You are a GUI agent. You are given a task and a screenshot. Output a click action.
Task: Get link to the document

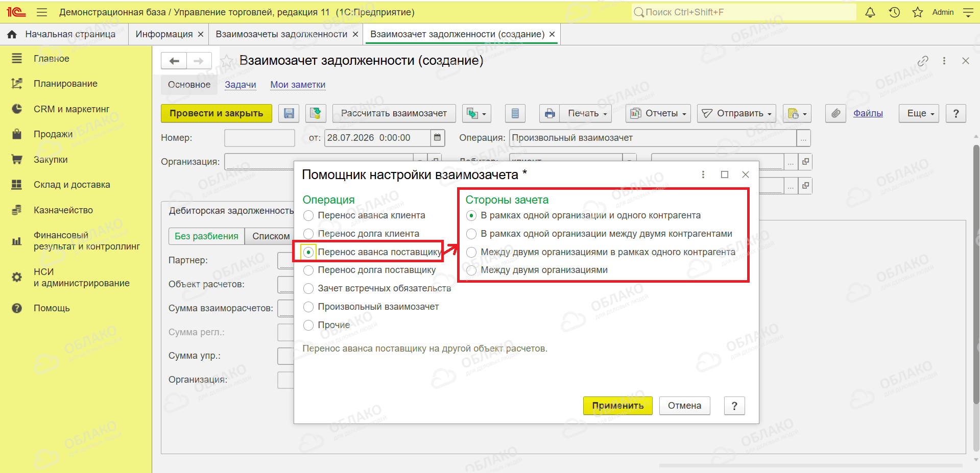coord(923,61)
